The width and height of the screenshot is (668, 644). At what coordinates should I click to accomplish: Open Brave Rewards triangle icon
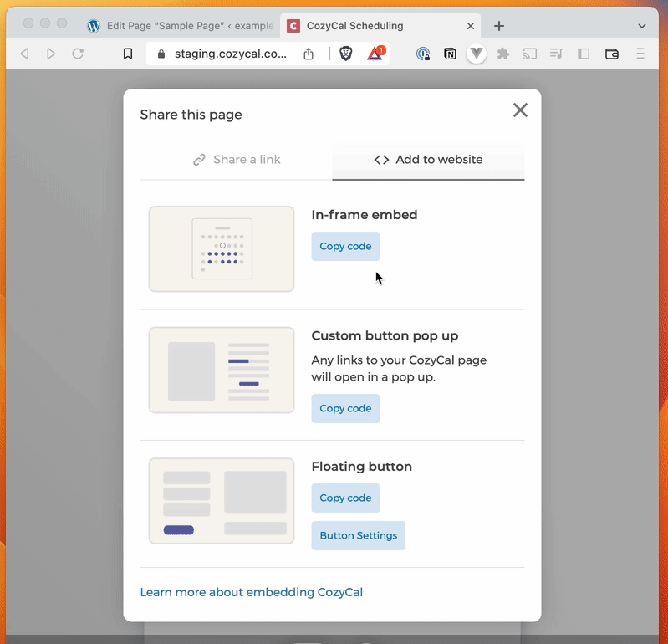click(x=375, y=54)
